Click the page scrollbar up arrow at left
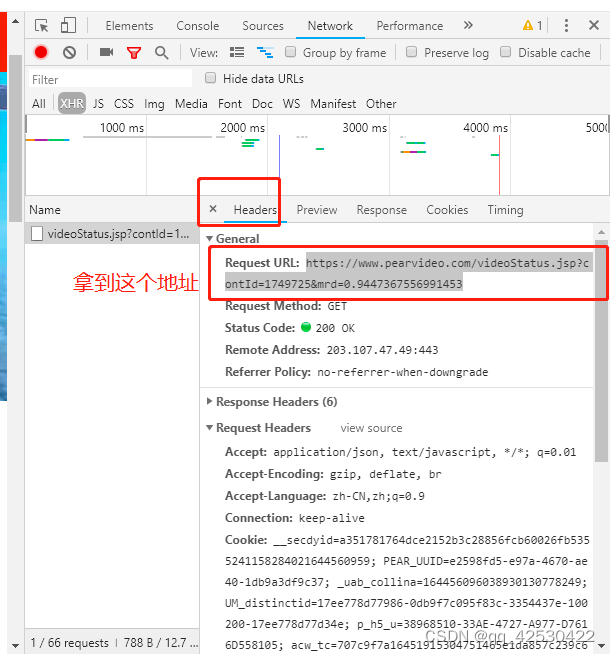 (x=15, y=21)
